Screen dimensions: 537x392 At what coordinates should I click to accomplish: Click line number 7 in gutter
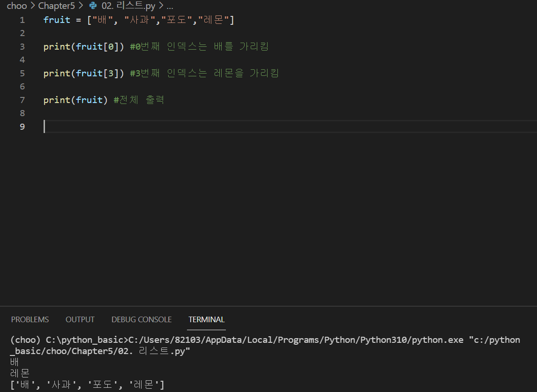coord(22,100)
